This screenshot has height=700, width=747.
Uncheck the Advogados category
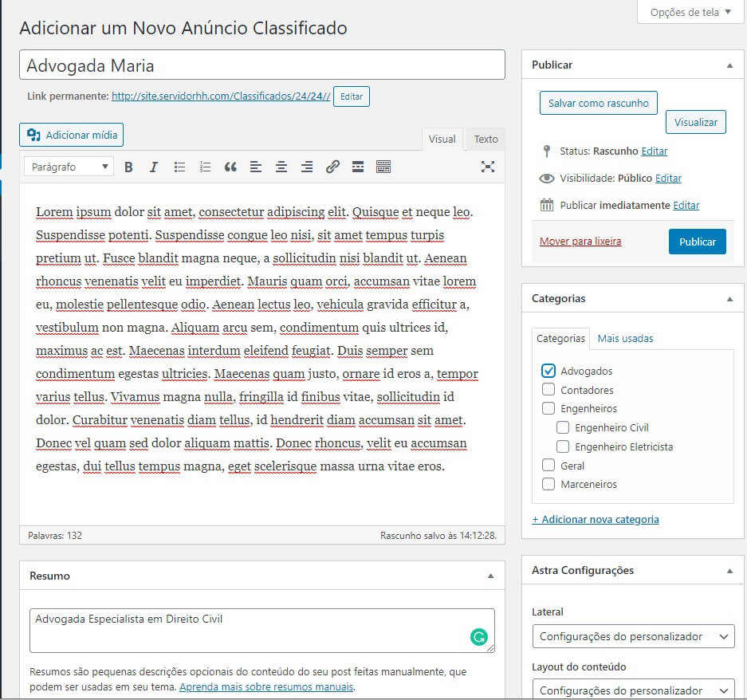548,371
